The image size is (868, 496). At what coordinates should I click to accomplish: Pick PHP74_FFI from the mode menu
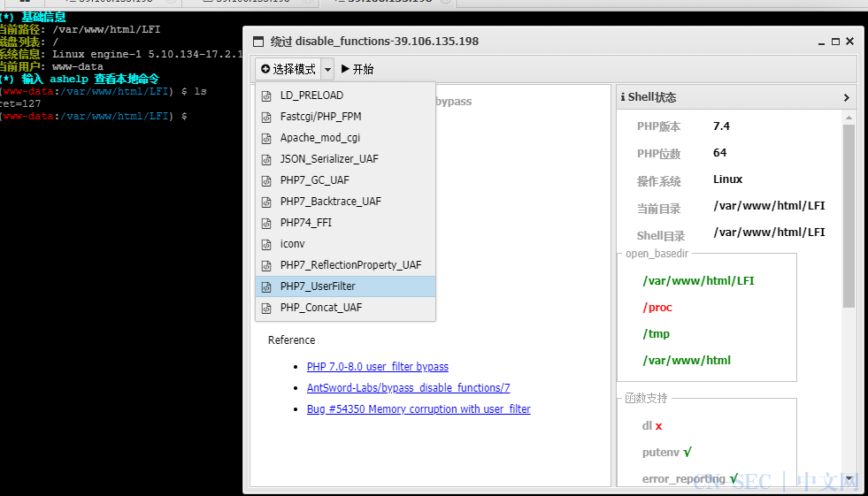point(345,222)
